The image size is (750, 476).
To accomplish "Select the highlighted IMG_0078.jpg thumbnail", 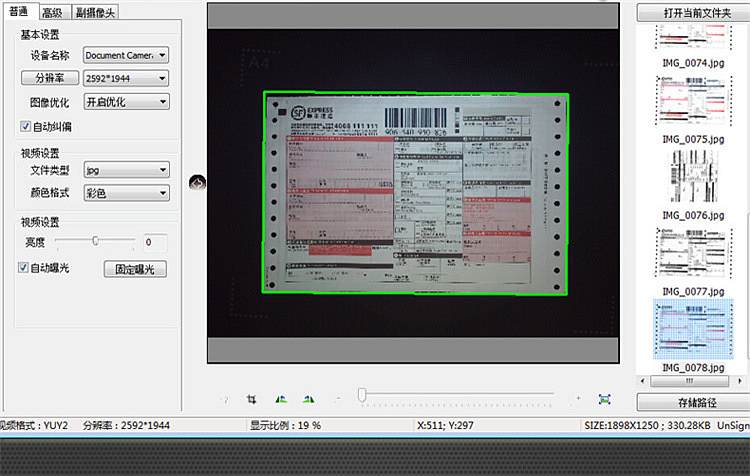I will (694, 329).
